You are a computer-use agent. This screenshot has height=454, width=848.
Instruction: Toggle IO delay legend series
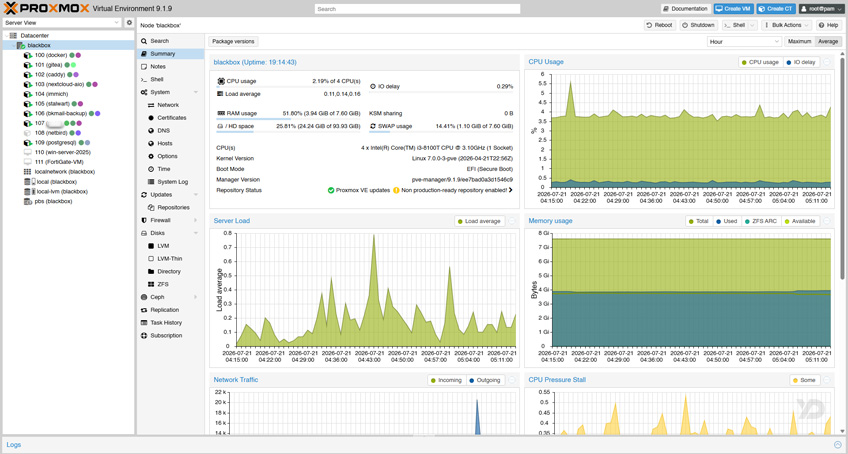801,62
